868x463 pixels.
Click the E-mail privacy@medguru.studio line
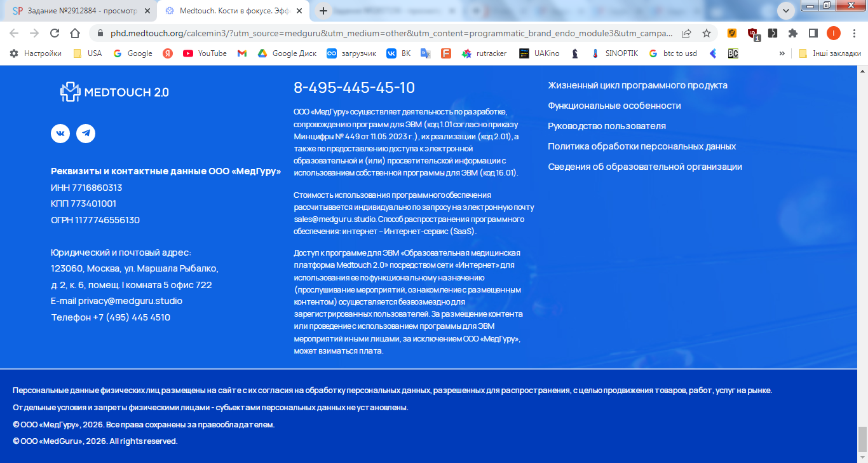[x=116, y=301]
